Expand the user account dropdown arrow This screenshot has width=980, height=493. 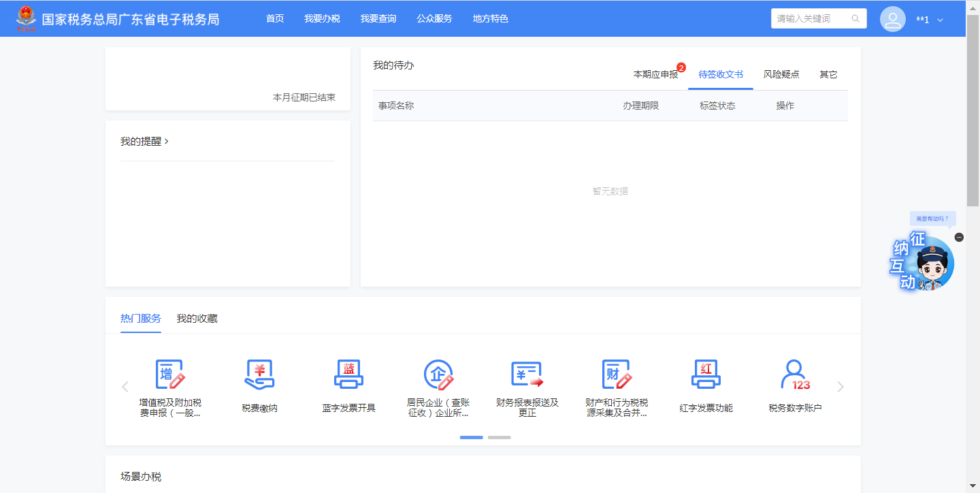click(x=941, y=20)
